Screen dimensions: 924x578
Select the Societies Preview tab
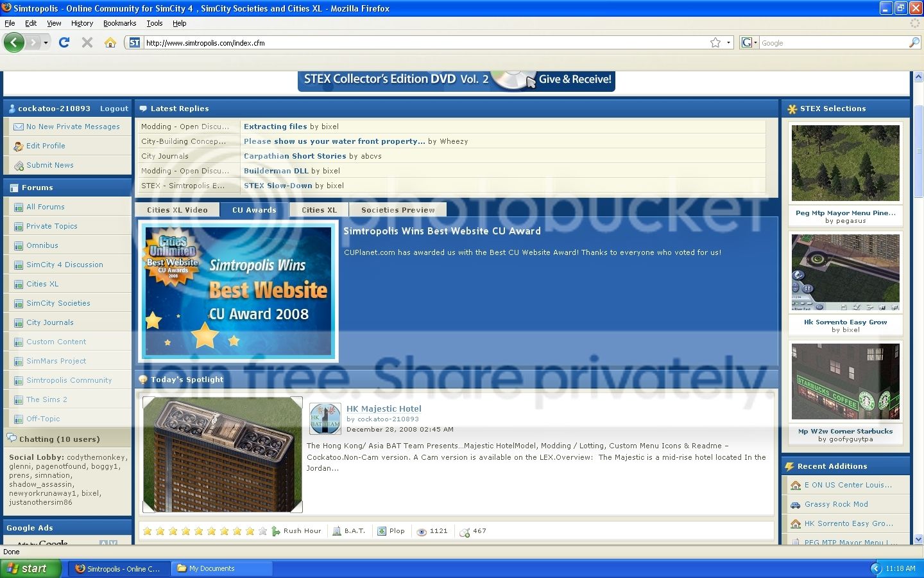(x=398, y=210)
